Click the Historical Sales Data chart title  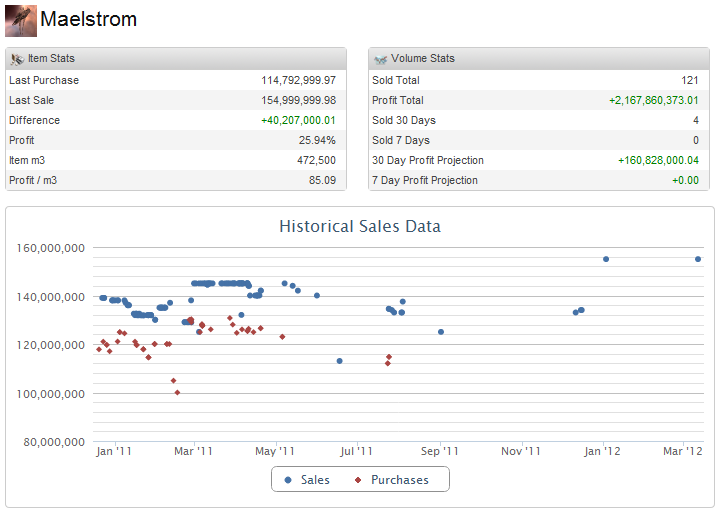[x=359, y=226]
